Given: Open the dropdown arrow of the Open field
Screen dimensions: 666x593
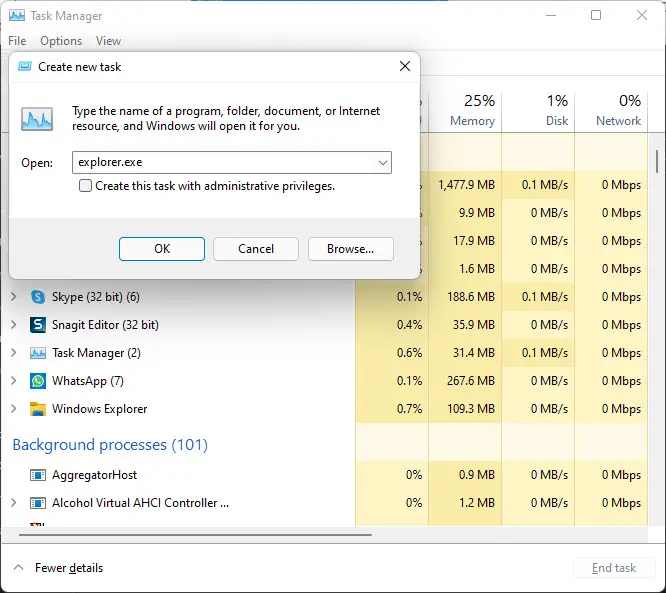Looking at the screenshot, I should [x=383, y=163].
